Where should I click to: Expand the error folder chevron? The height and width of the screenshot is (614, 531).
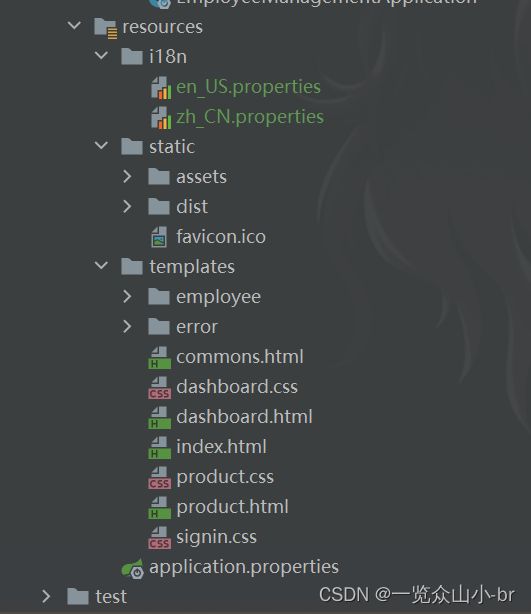coord(127,327)
